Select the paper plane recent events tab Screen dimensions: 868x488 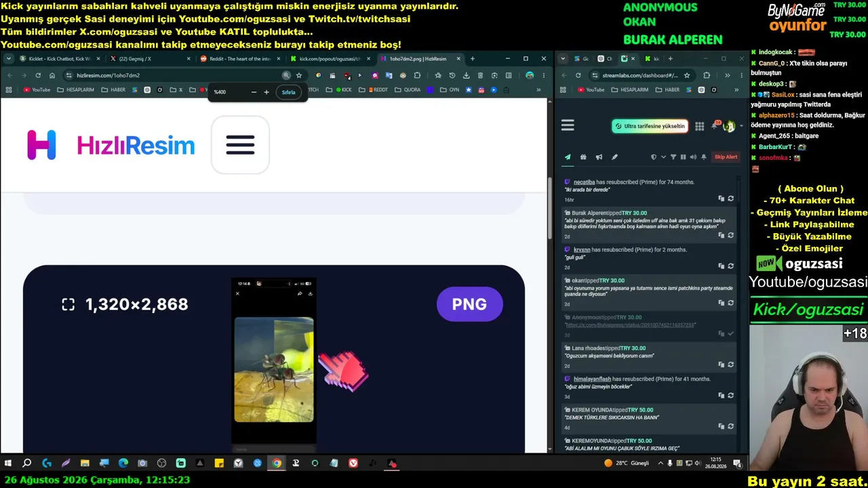568,157
